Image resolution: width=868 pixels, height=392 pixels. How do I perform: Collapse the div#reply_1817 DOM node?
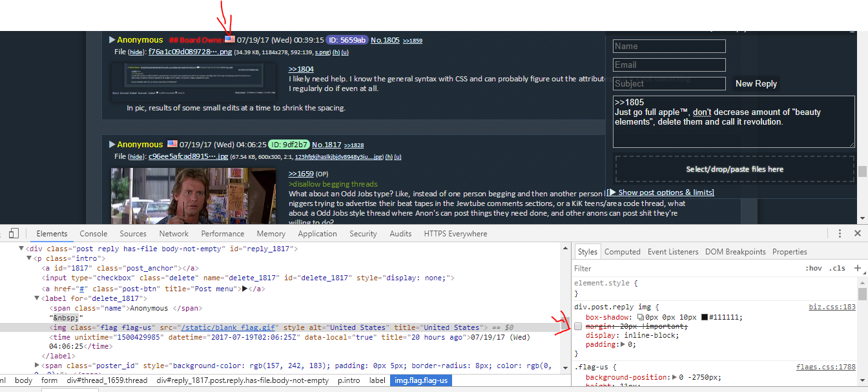[x=21, y=249]
